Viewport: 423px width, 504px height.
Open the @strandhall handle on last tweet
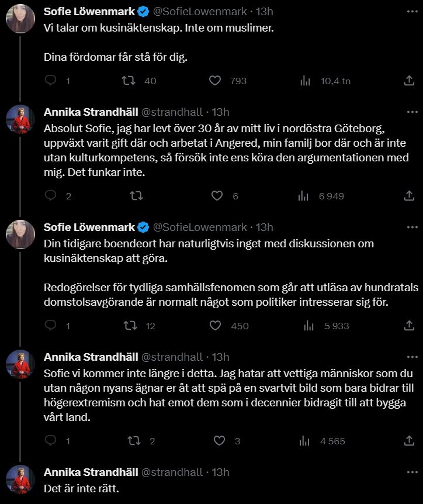pos(172,472)
